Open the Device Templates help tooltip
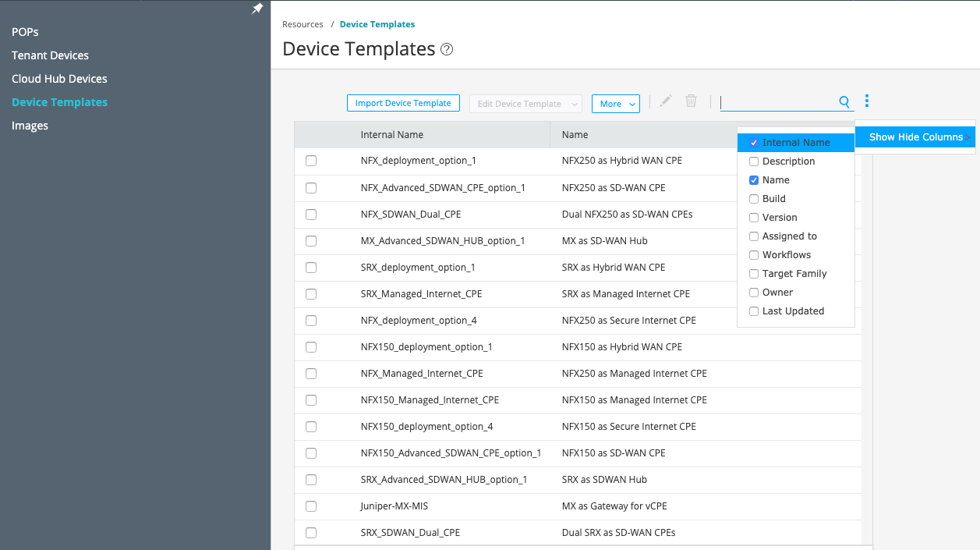 pos(447,48)
